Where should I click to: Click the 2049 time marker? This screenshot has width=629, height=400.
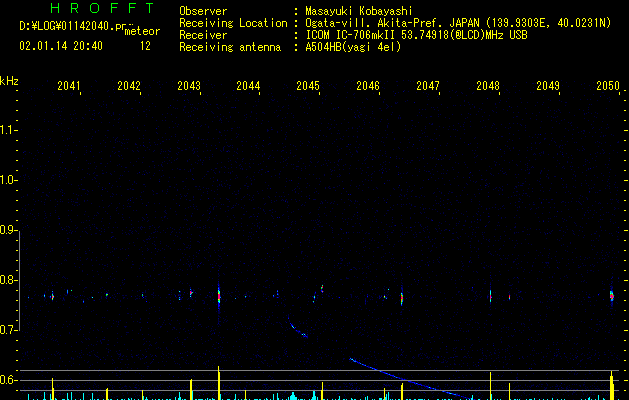[x=548, y=86]
